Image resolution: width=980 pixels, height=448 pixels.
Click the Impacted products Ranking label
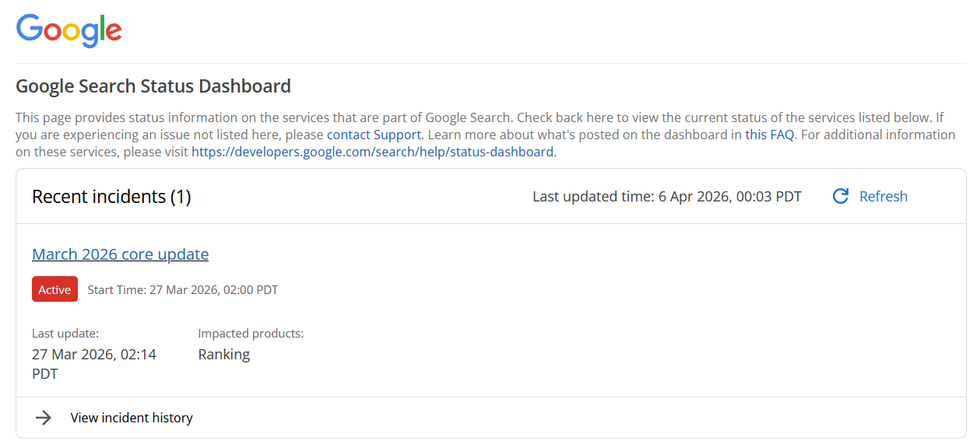click(224, 354)
